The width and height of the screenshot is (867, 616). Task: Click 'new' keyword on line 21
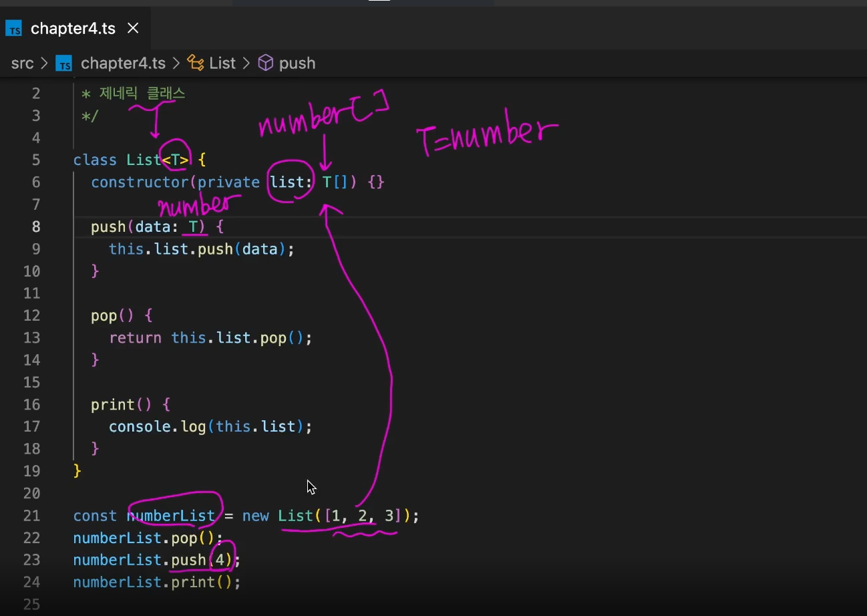(256, 516)
